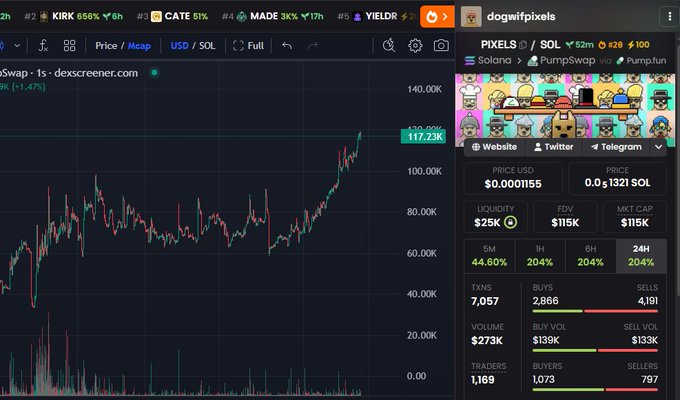Click the 100.00K price axis label
680x400 pixels.
(x=424, y=171)
